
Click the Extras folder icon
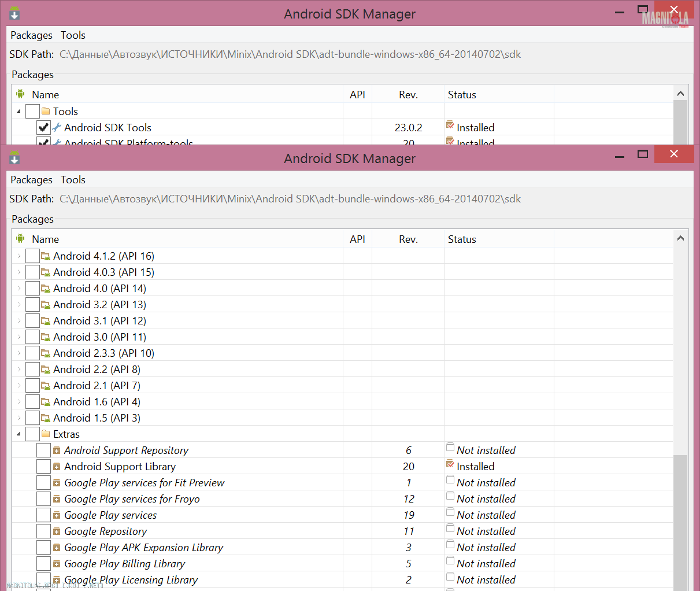(x=46, y=434)
